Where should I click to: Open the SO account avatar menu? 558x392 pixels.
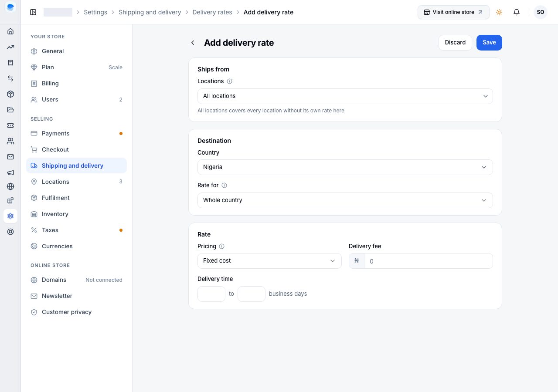(x=541, y=12)
